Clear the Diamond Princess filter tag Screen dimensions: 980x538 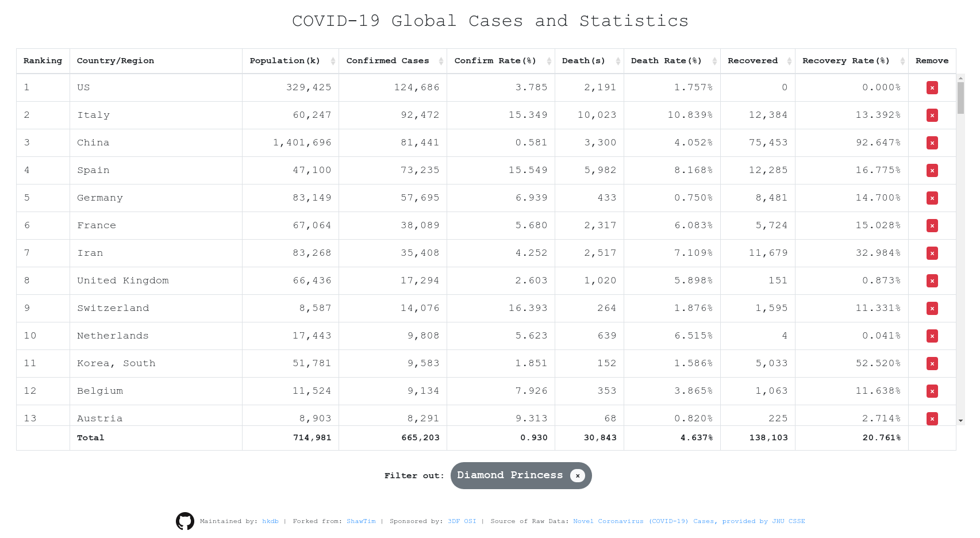[578, 475]
